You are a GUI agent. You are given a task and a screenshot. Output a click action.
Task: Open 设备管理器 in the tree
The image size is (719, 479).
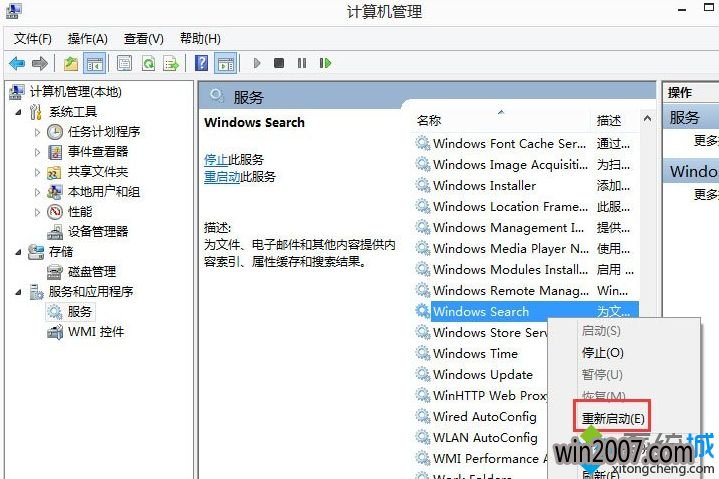[98, 231]
